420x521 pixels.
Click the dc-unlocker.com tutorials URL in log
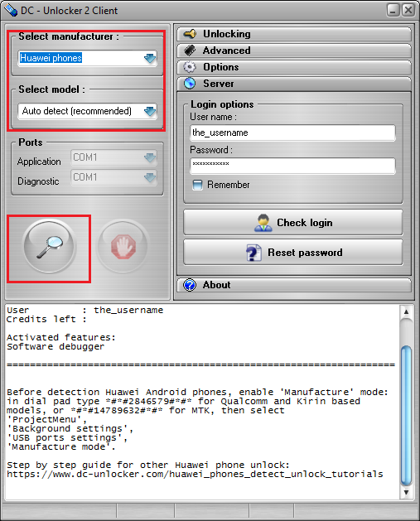tap(195, 474)
